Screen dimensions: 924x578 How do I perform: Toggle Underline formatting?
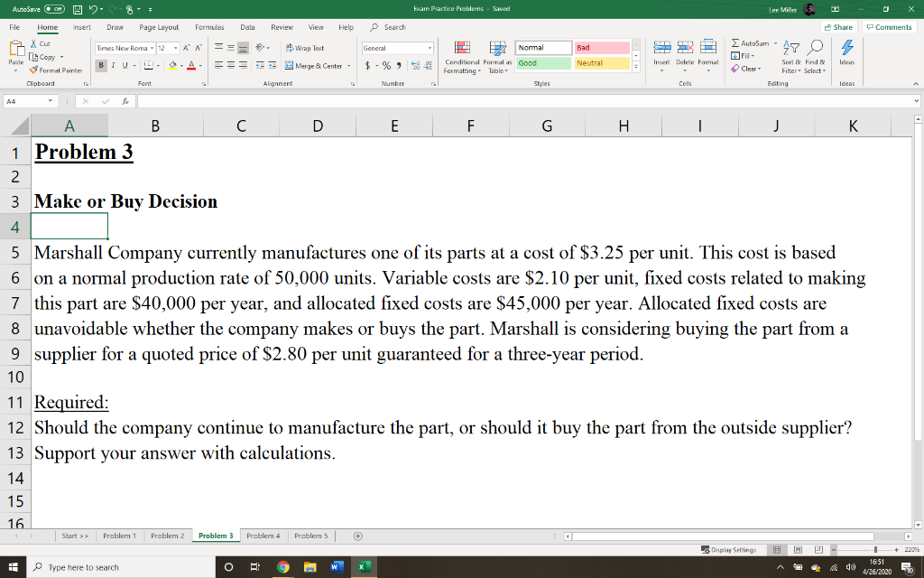(125, 65)
